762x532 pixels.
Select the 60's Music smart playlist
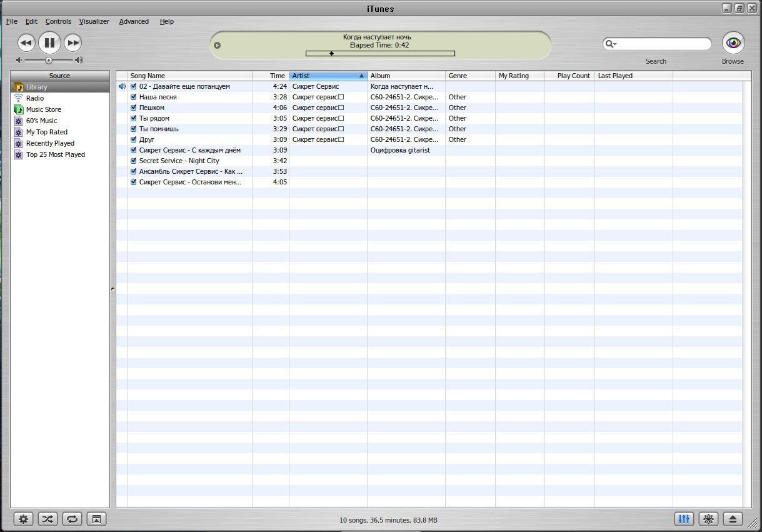(60, 121)
